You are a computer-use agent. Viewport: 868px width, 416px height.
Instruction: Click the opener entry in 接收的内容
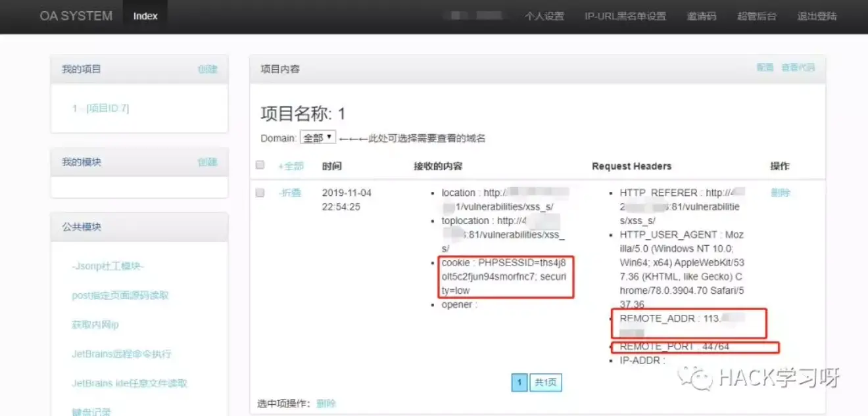pos(459,304)
